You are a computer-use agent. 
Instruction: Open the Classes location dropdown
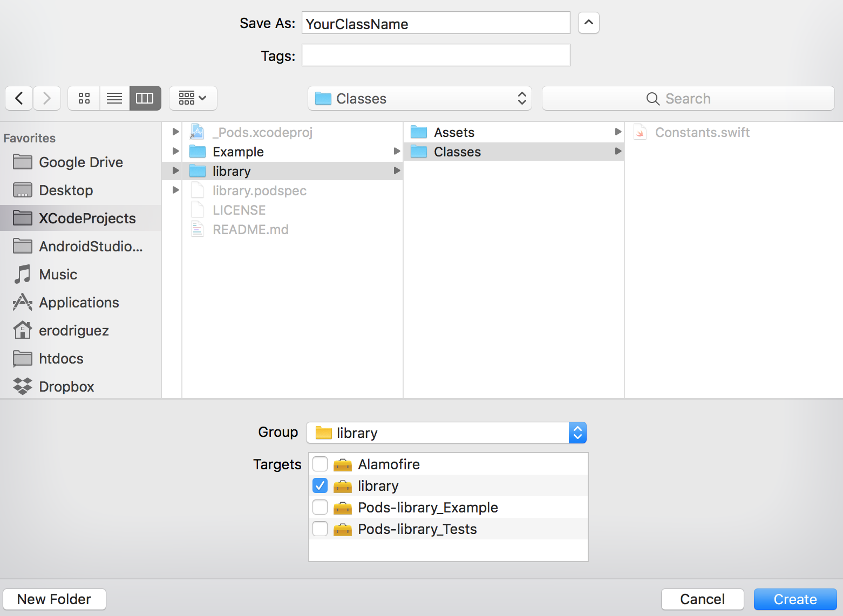[x=419, y=98]
